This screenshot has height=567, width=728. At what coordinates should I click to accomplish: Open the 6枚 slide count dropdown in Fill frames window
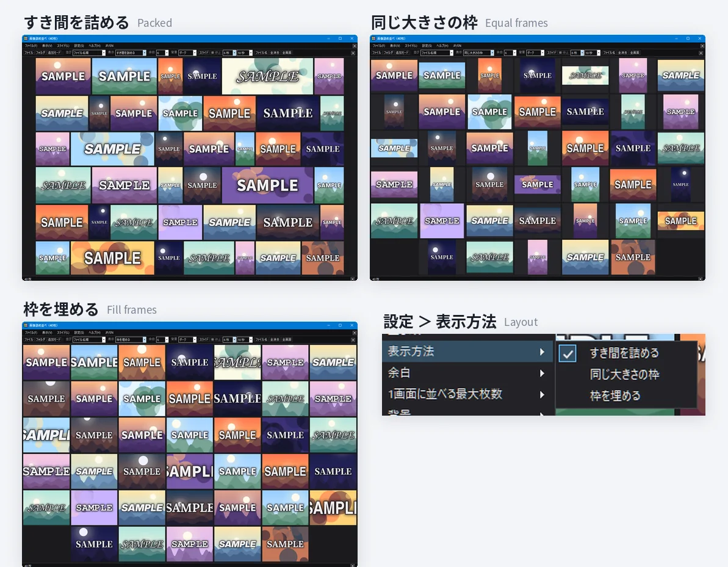229,340
